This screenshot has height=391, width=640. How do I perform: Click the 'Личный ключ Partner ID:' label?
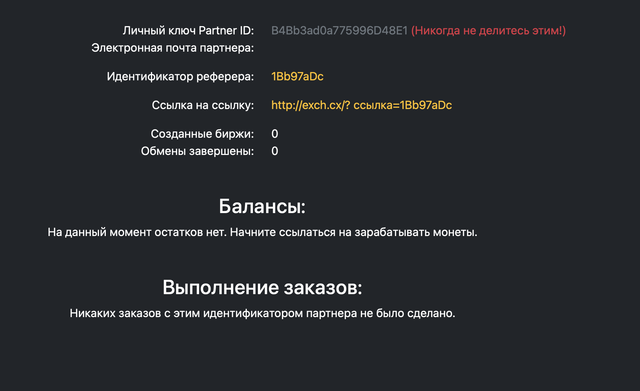pos(188,31)
